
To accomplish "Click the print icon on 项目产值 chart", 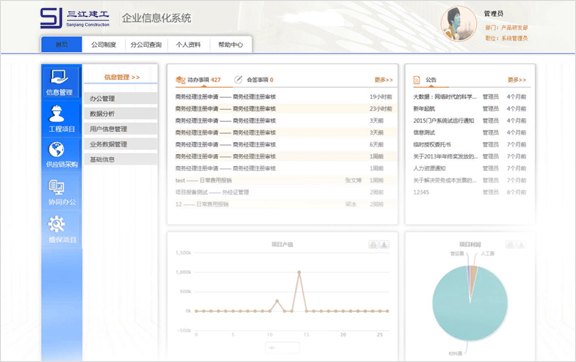I will coord(373,244).
